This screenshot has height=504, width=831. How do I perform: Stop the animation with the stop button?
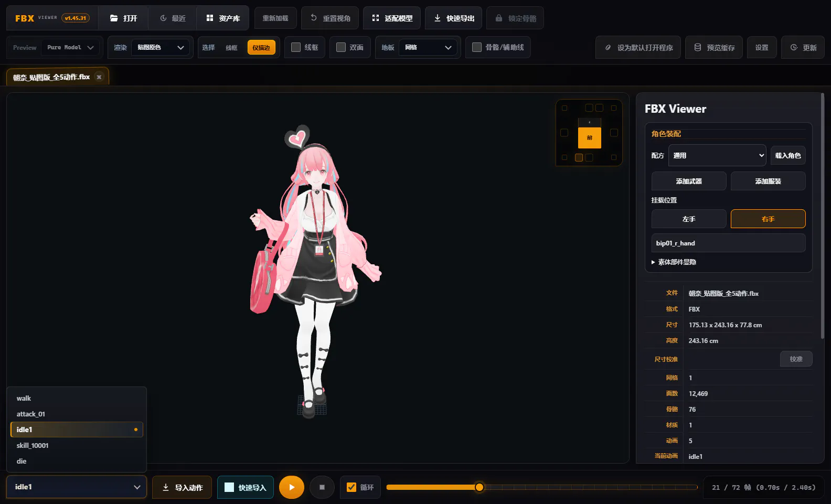(x=322, y=488)
